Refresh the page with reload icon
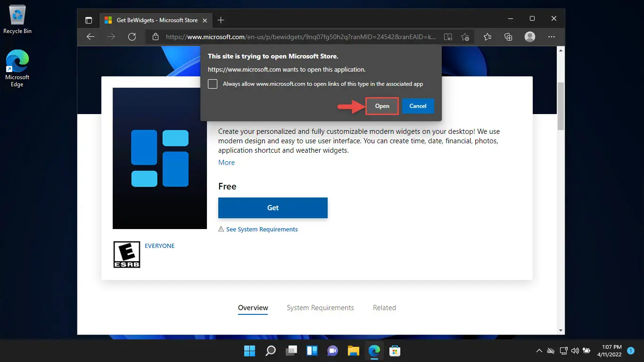Screen dimensions: 644x362 (x=132, y=37)
